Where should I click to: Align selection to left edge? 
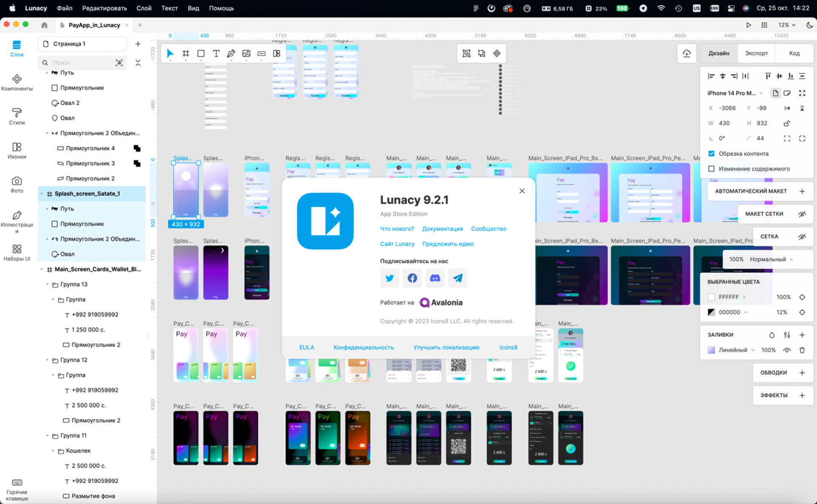711,76
